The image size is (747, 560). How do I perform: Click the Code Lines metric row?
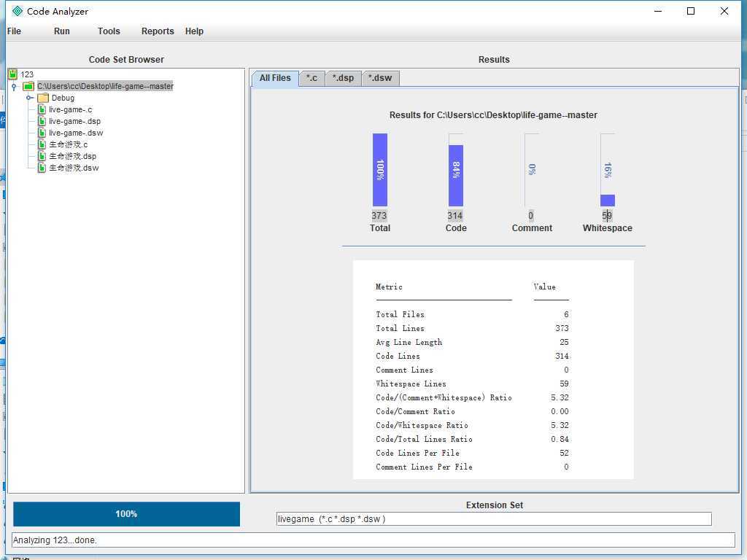tap(472, 356)
